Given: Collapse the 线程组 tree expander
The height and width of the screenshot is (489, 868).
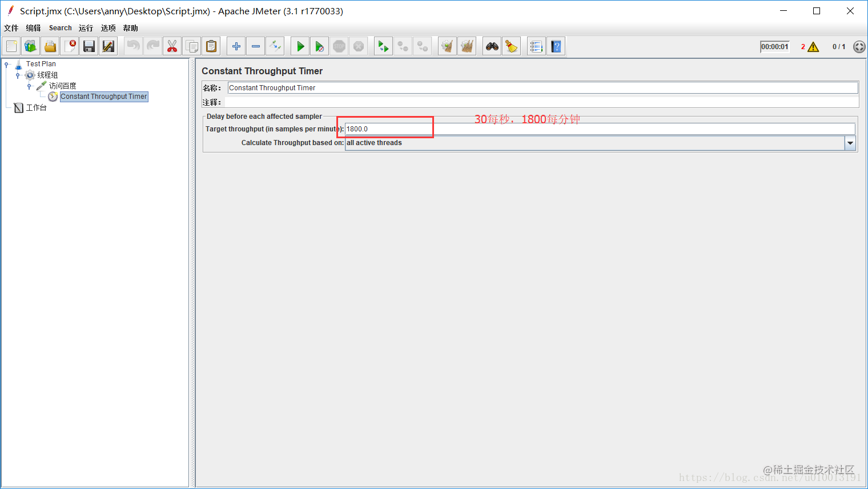Looking at the screenshot, I should [18, 75].
